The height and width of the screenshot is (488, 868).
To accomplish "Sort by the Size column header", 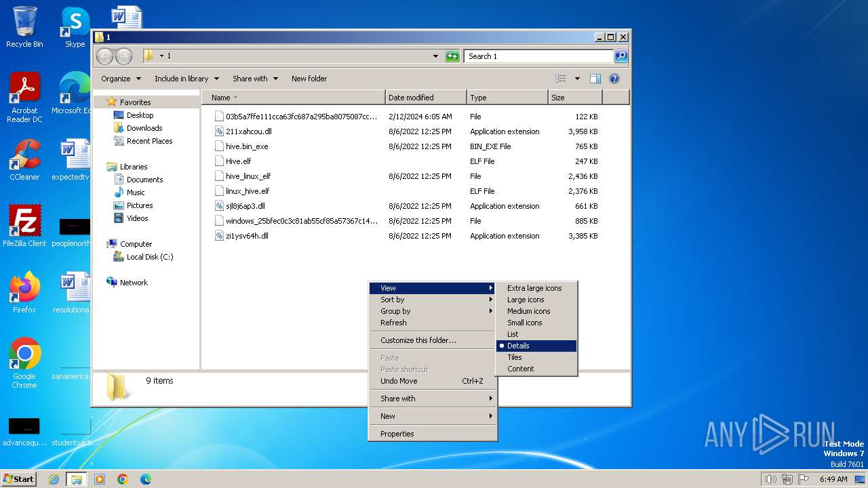I will (x=575, y=98).
